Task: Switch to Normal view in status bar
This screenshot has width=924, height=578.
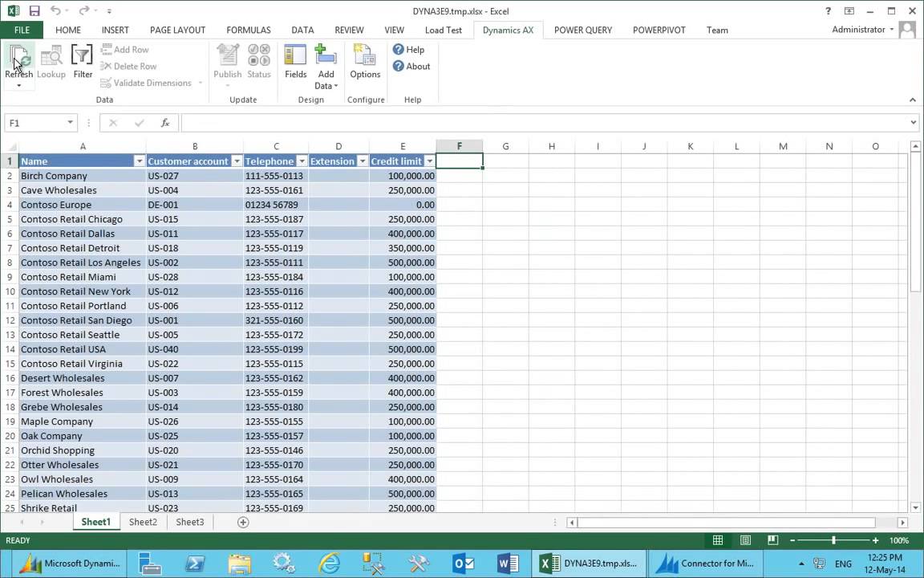Action: (x=718, y=540)
